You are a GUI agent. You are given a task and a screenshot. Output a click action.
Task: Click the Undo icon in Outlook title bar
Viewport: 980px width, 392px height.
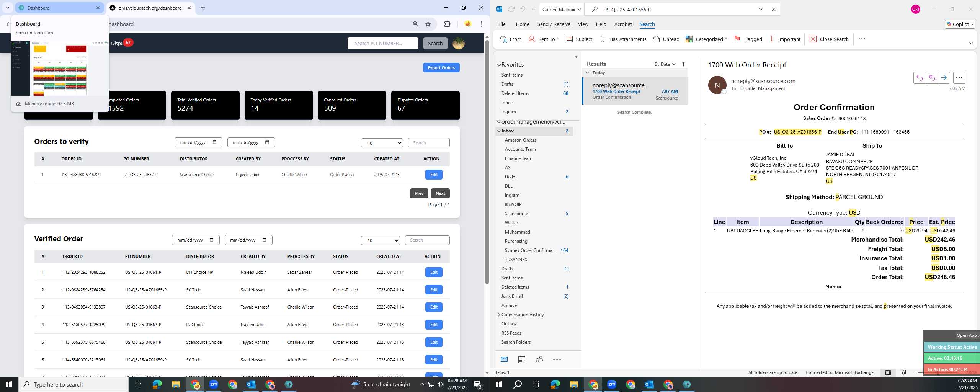click(522, 9)
